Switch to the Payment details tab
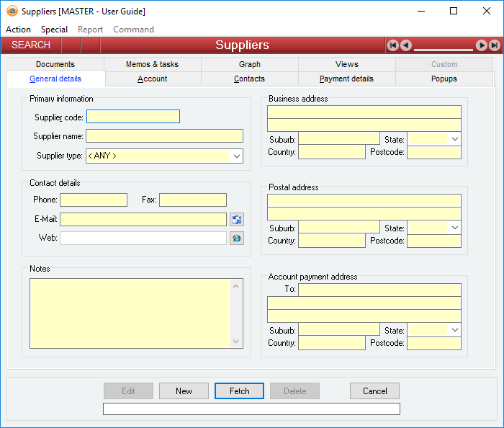The image size is (504, 428). (x=346, y=79)
